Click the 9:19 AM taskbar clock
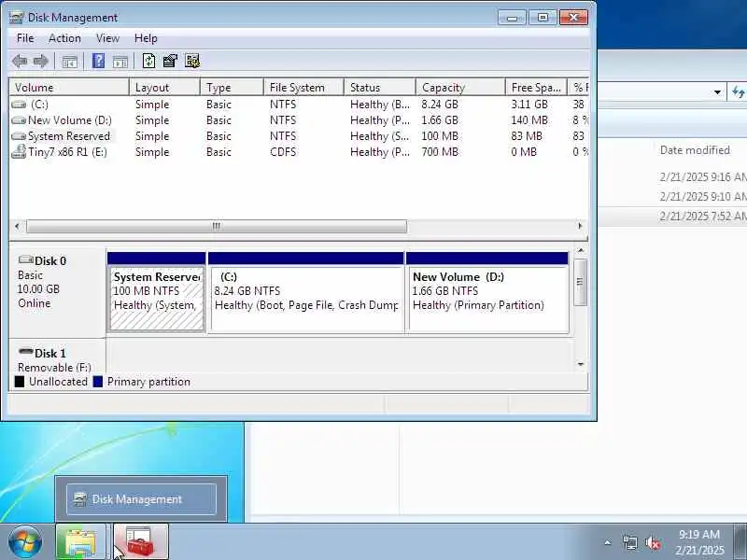The height and width of the screenshot is (560, 747). coord(699,542)
